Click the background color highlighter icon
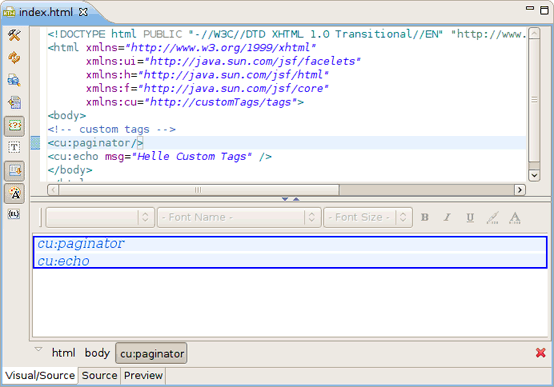Image resolution: width=554 pixels, height=387 pixels. (x=493, y=217)
